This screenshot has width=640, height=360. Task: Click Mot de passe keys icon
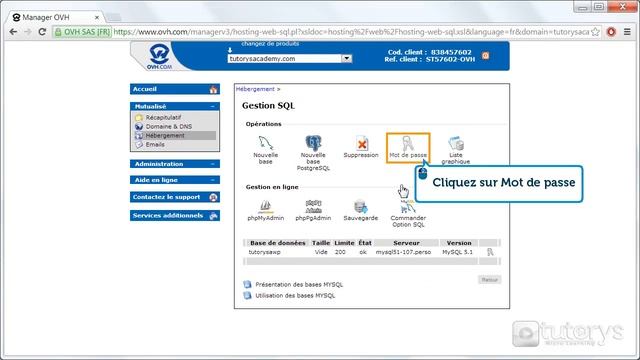click(407, 144)
